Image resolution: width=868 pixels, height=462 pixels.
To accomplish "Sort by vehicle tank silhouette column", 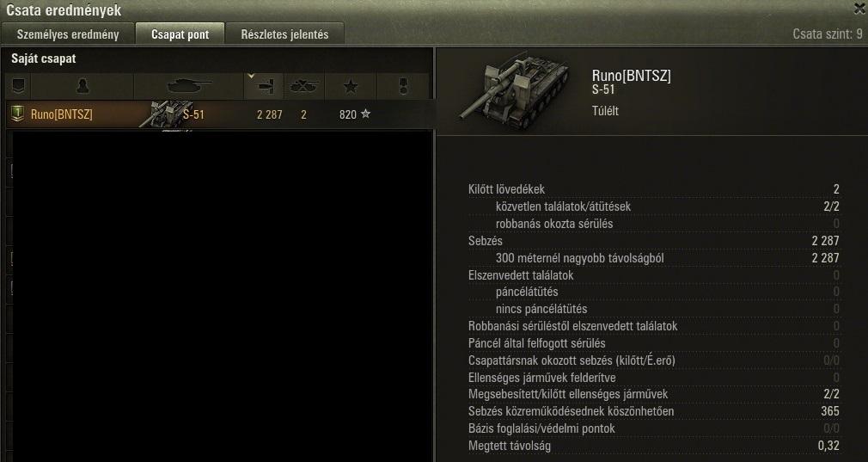I will coord(189,86).
